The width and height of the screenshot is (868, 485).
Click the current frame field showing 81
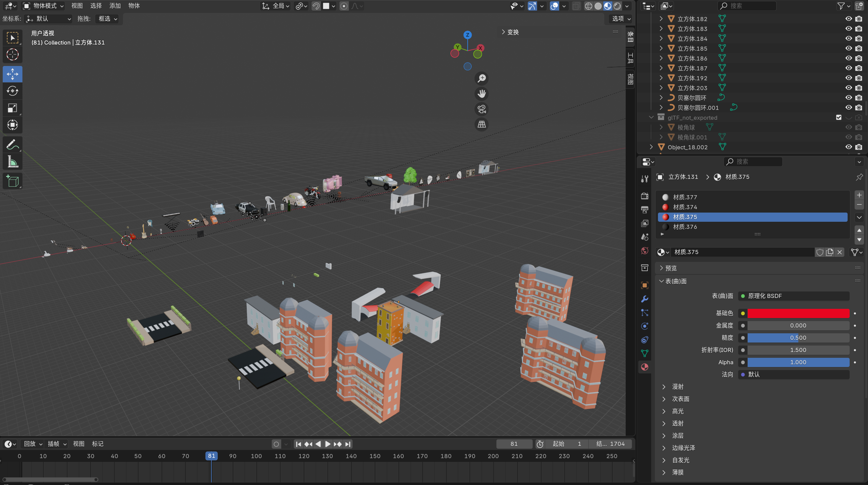click(x=514, y=444)
